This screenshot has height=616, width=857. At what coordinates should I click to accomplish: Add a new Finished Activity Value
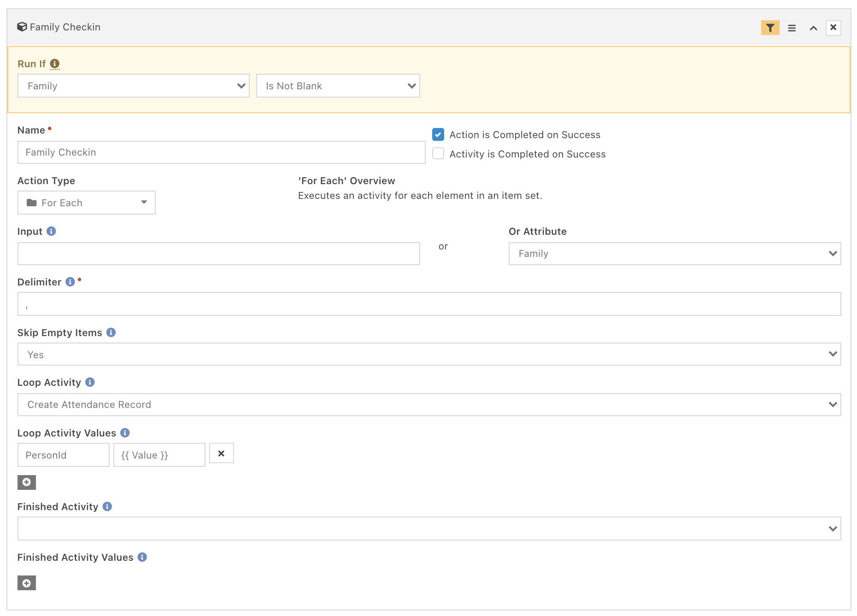[27, 583]
